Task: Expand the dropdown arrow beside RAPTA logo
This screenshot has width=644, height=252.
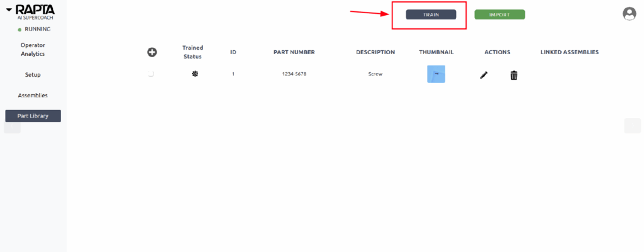Action: [x=9, y=10]
